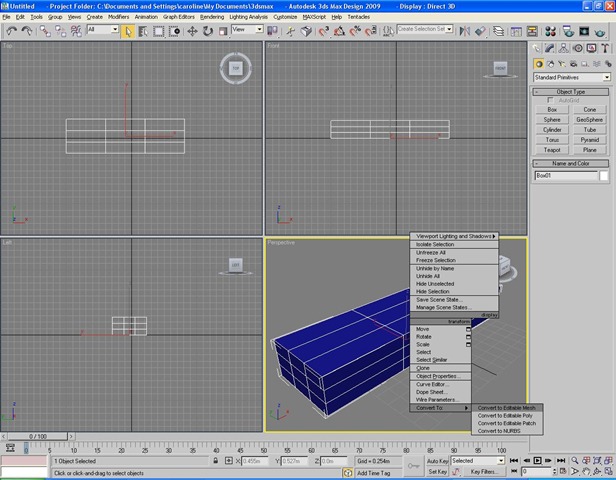Collapse the Name and Color rollout
Screen dimensions: 616x480
(x=570, y=163)
